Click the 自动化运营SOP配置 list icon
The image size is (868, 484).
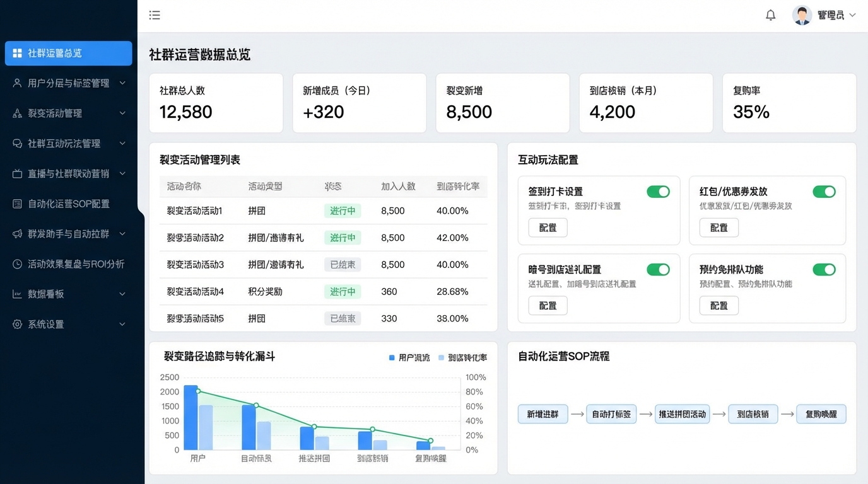[17, 204]
